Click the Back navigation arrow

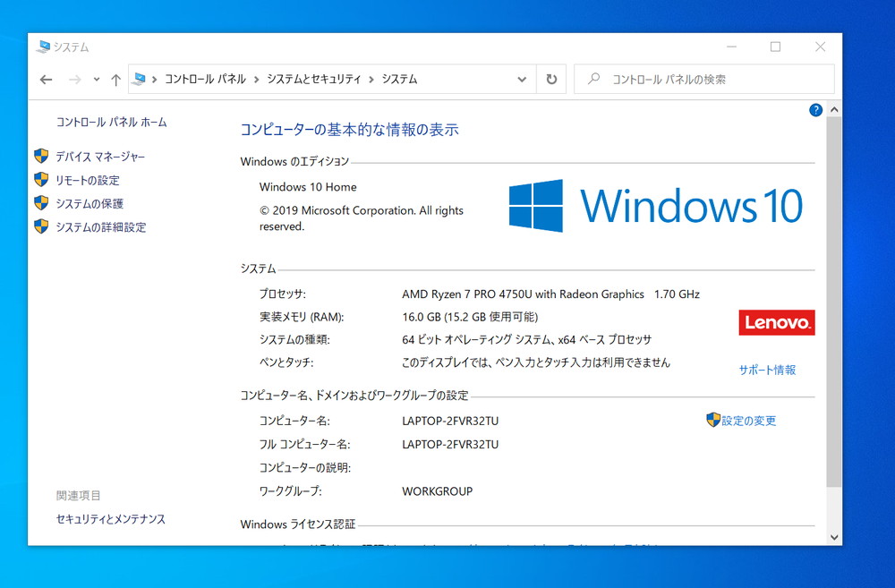coord(47,80)
